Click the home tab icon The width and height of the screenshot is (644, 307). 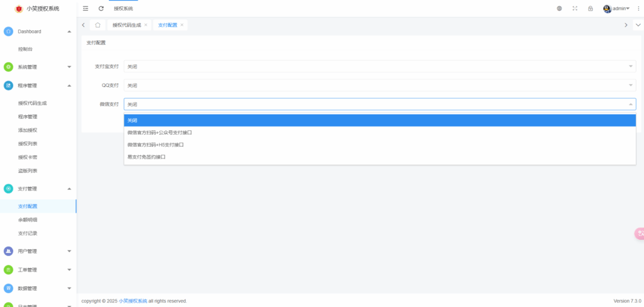pyautogui.click(x=97, y=25)
